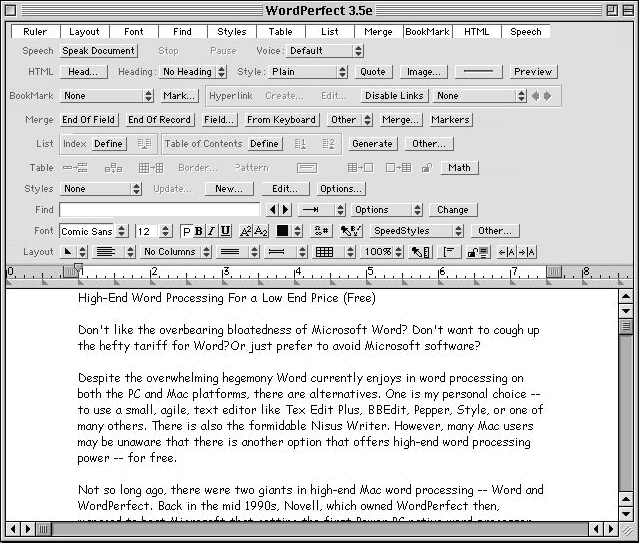Click the subscript icon in Font row
Image resolution: width=639 pixels, height=543 pixels.
coord(262,231)
